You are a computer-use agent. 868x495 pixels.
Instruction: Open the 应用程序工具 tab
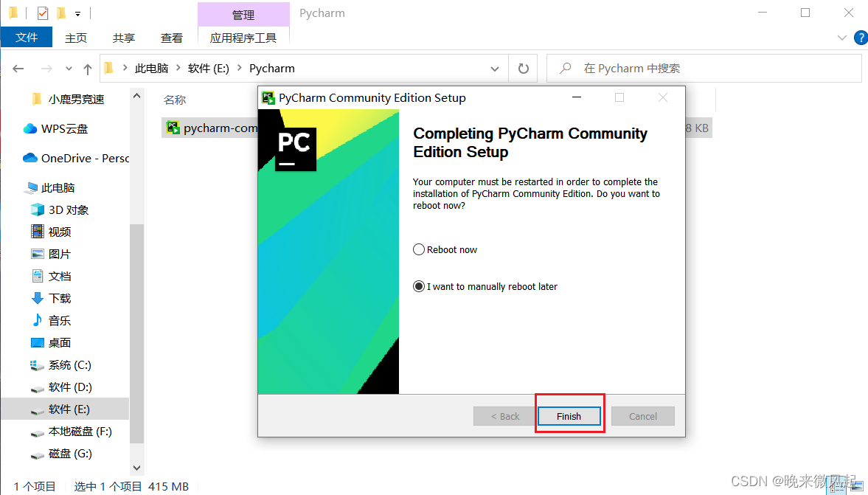[x=243, y=38]
